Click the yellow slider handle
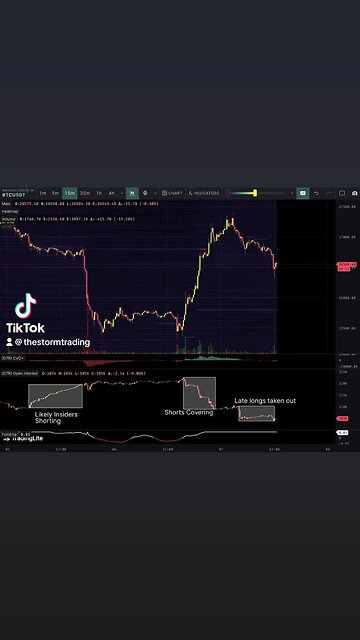The image size is (360, 640). click(x=255, y=193)
